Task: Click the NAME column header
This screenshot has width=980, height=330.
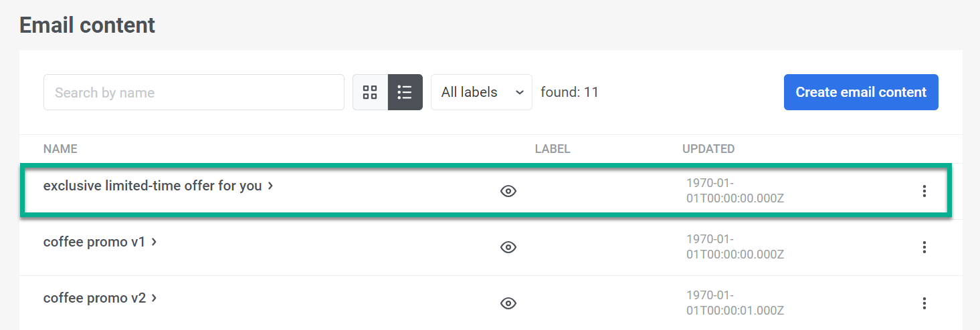Action: click(x=60, y=149)
